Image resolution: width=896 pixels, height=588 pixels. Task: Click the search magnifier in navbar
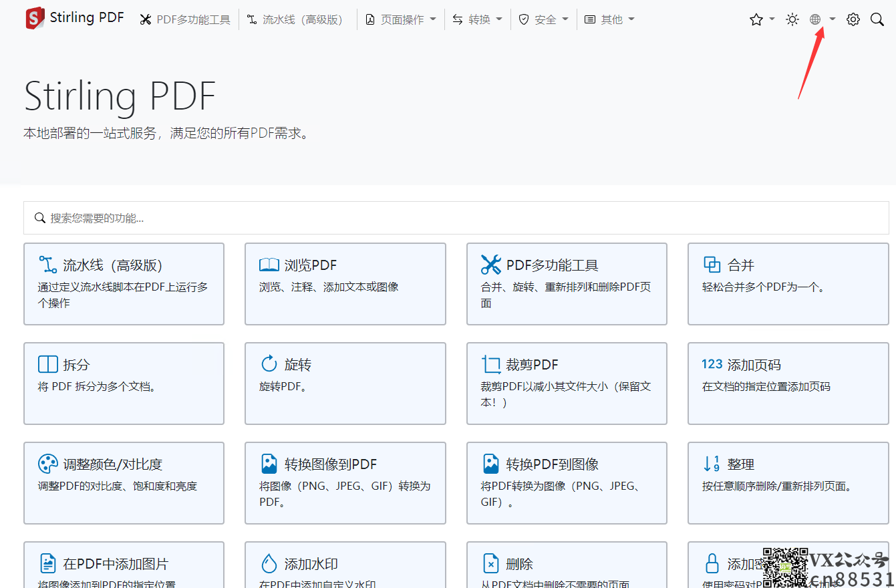877,19
